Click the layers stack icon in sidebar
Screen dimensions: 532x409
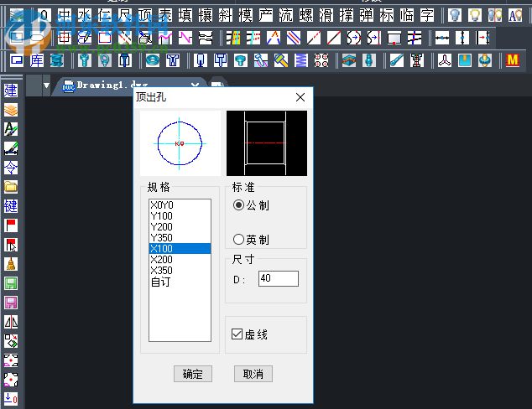[x=11, y=110]
